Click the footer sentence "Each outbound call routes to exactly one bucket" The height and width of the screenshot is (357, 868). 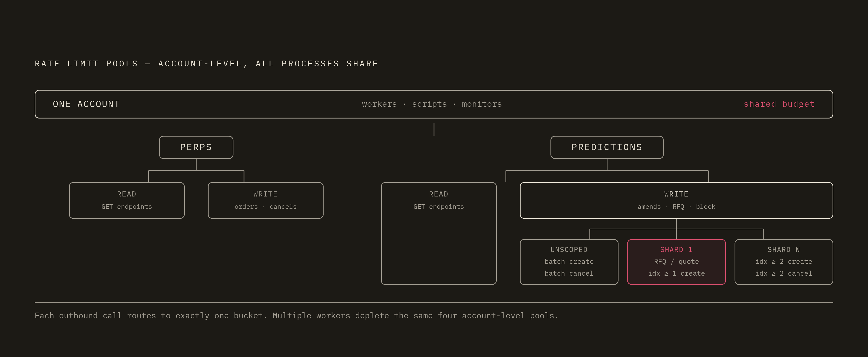coord(151,316)
